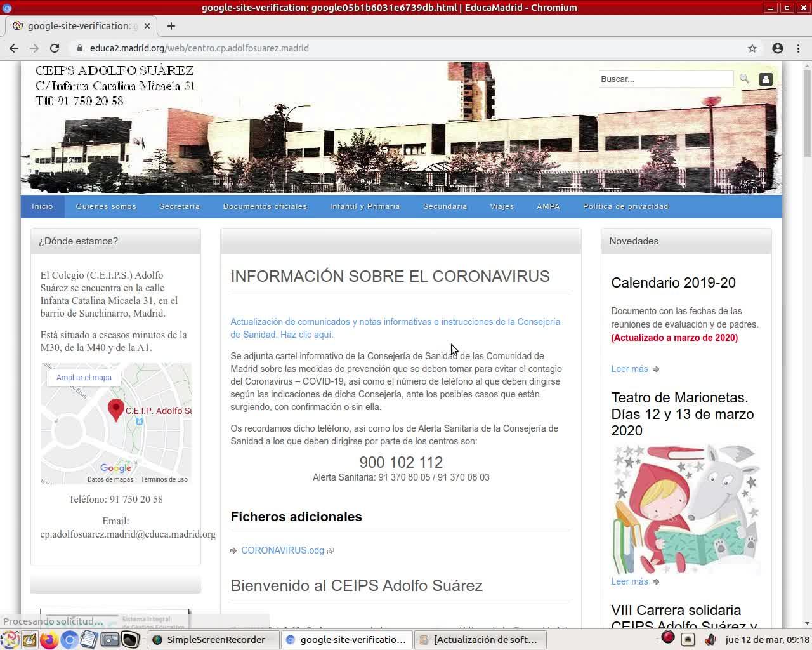Image resolution: width=812 pixels, height=650 pixels.
Task: Click the external link icon beside CORONAVIRUS.odg
Action: [x=331, y=551]
